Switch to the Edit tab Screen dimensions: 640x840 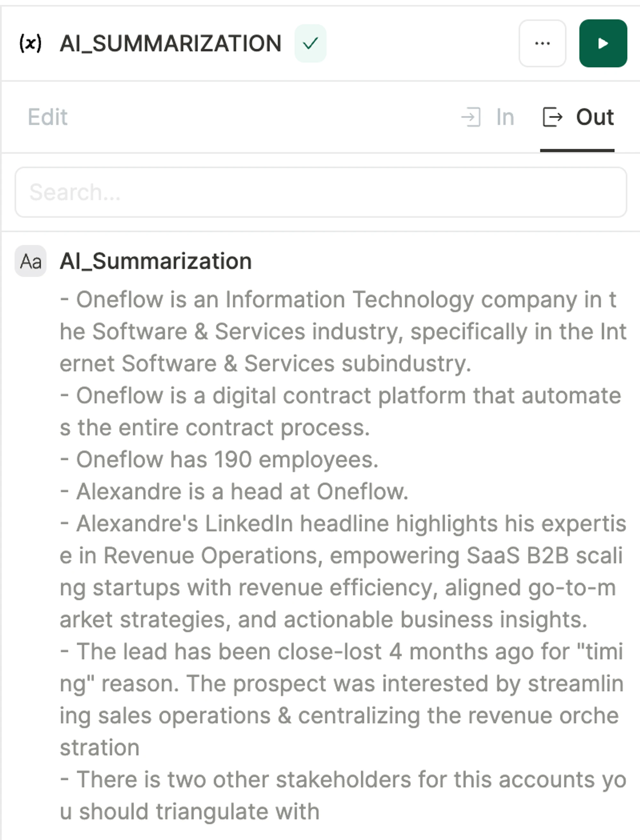[48, 116]
